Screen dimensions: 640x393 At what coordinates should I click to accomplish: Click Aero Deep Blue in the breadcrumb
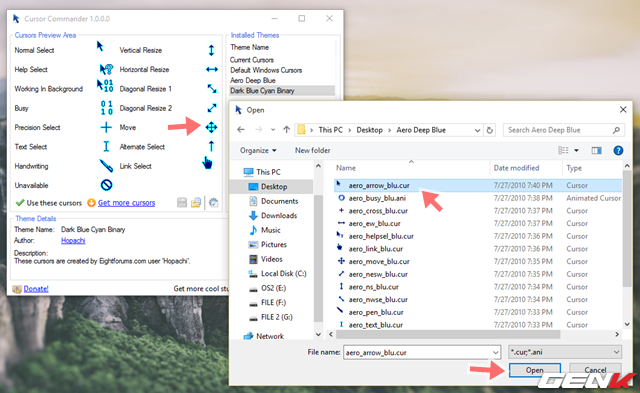(421, 130)
